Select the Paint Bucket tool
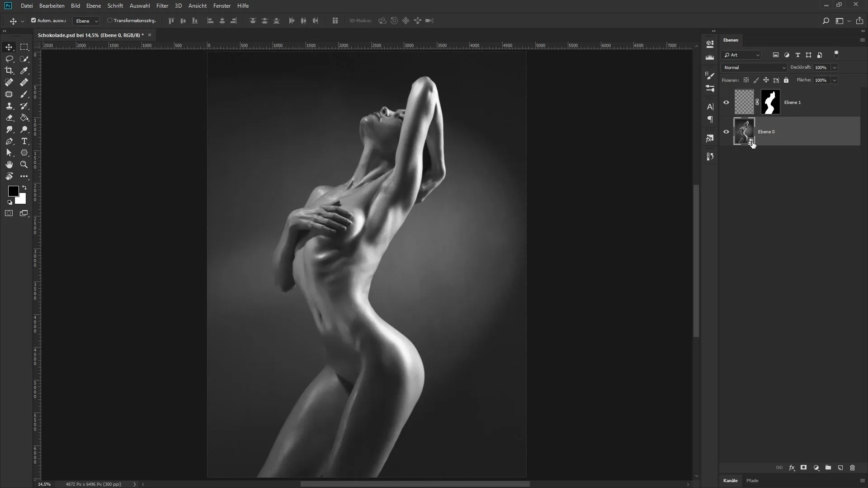Screen dimensions: 868x488 [x=24, y=117]
